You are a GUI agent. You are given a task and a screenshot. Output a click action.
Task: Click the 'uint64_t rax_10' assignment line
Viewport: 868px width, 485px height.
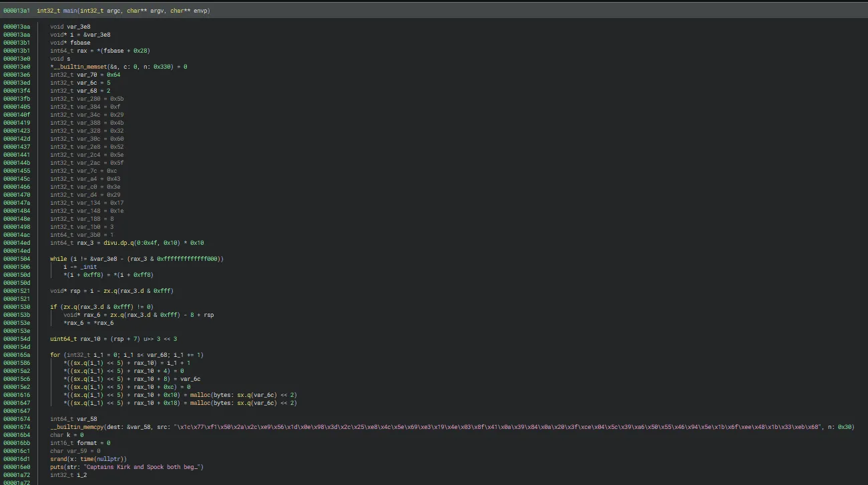click(x=114, y=339)
